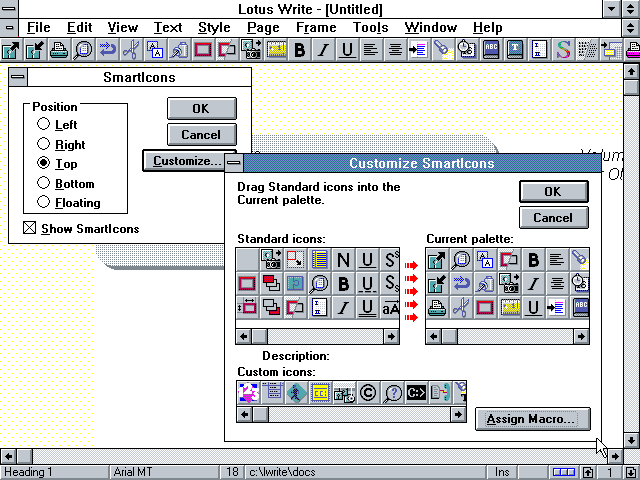Select the teal square icon in Standard icons
Viewport: 640px width, 480px height.
point(296,283)
